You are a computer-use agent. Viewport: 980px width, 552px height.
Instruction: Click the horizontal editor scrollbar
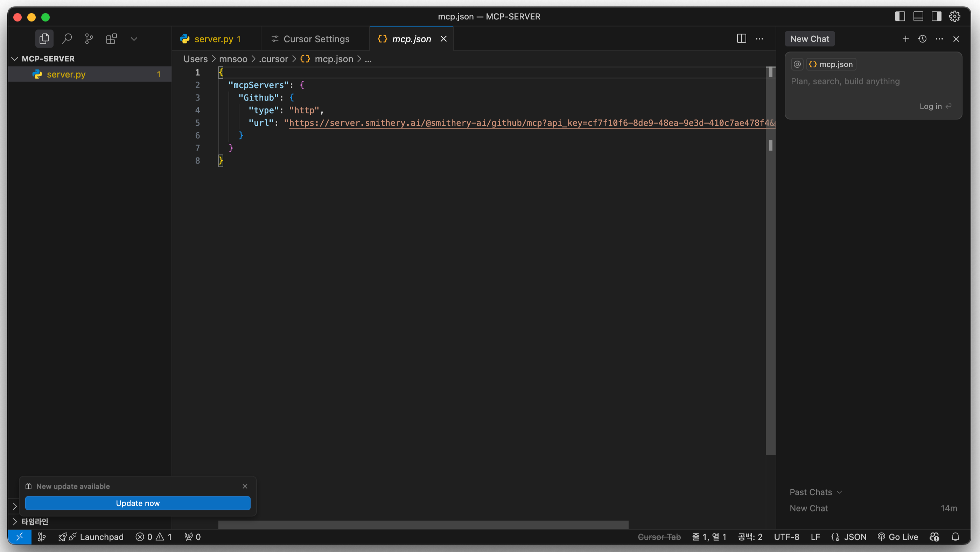[x=423, y=525]
